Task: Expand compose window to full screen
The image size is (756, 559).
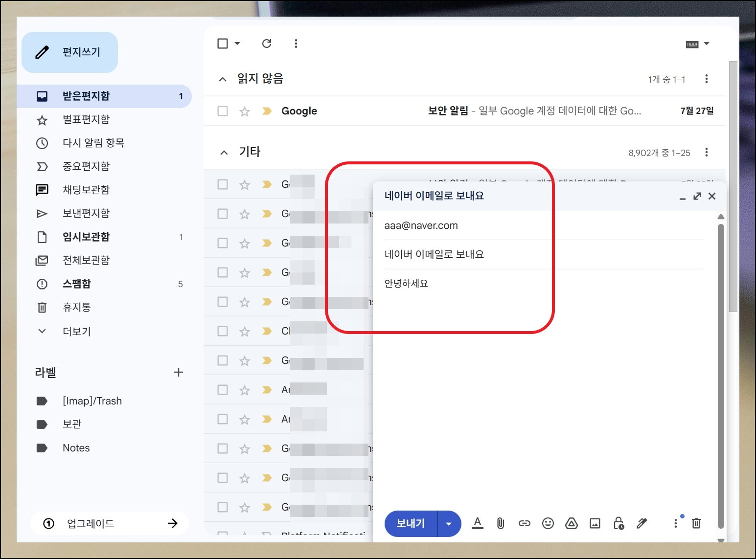Action: pos(697,196)
